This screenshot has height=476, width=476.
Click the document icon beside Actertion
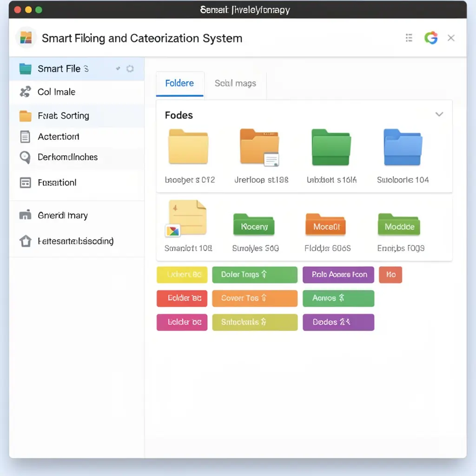25,136
